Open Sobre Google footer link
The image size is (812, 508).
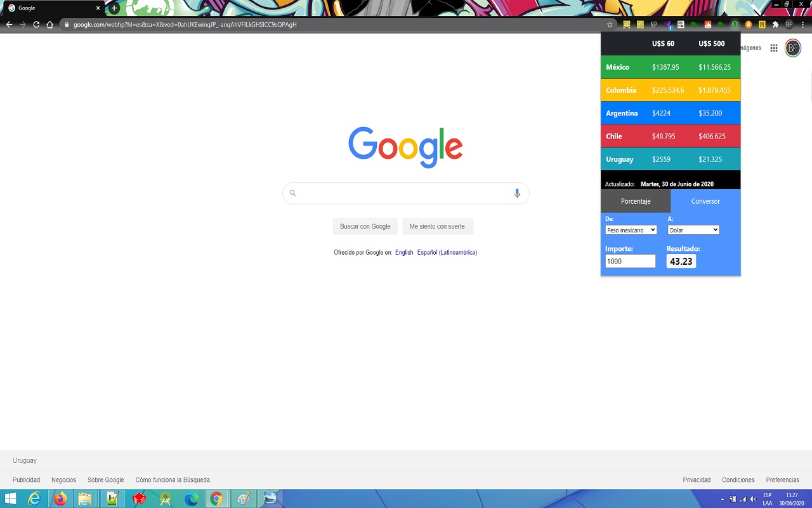[x=106, y=480]
